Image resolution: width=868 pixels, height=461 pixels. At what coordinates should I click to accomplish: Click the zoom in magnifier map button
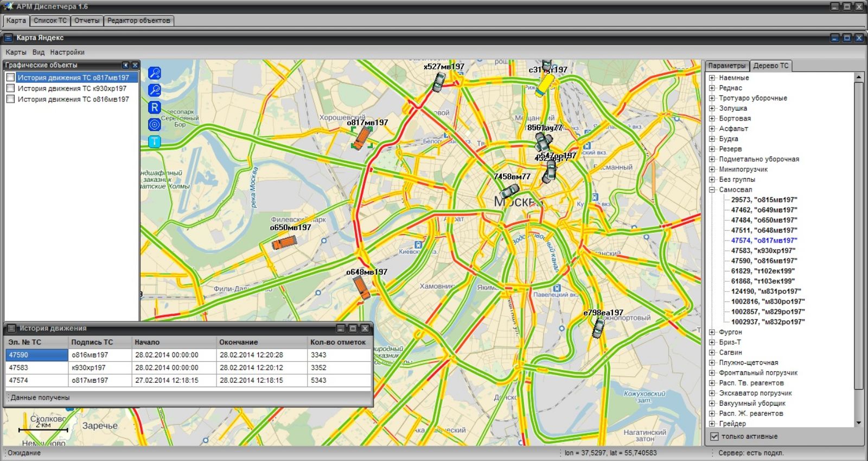pyautogui.click(x=155, y=73)
